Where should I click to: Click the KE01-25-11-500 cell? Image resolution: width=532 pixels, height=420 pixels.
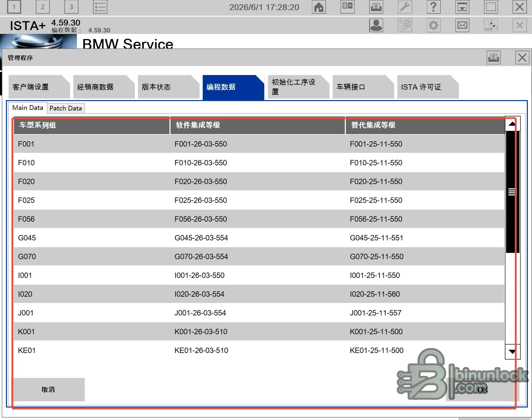click(377, 350)
